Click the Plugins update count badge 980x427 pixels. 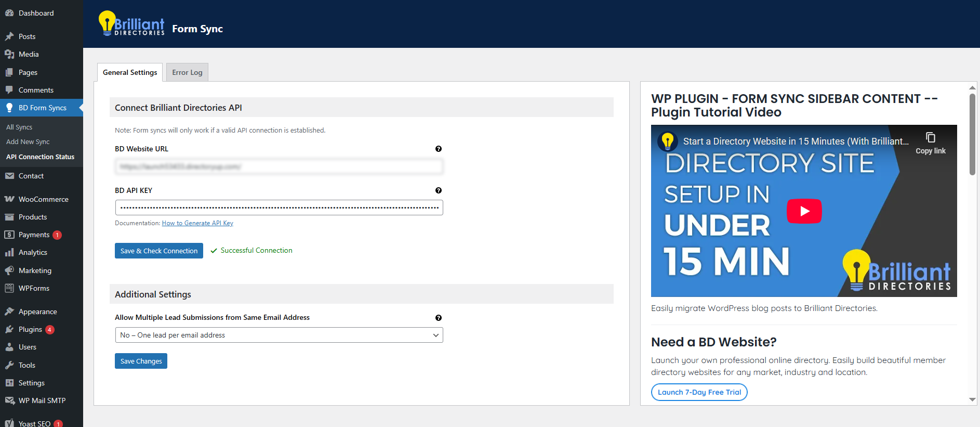50,330
